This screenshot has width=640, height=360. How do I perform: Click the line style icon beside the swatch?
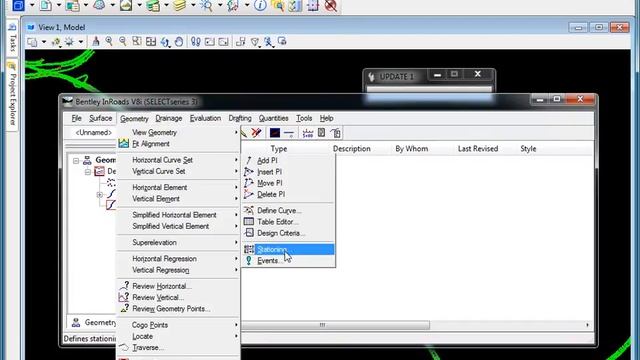(x=289, y=133)
